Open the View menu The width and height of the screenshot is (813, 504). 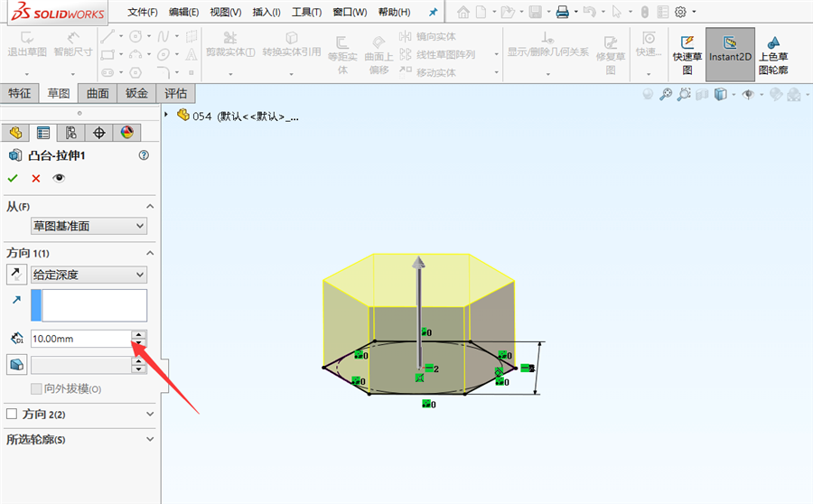coord(226,12)
